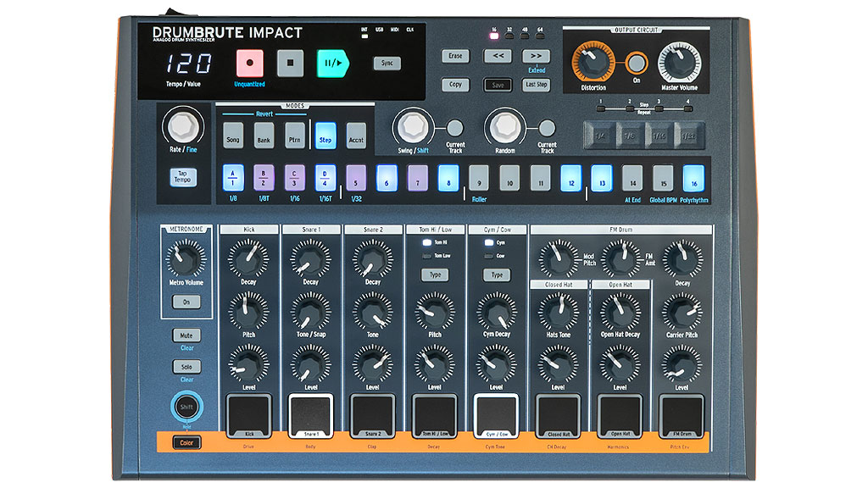Tap the FM Drum pad
This screenshot has height=488, width=868.
tap(682, 415)
